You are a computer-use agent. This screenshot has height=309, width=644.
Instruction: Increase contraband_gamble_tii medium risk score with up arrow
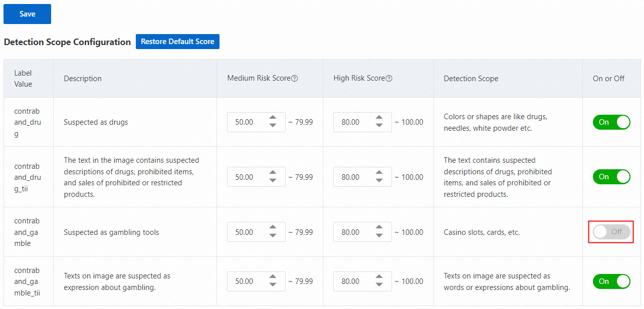pos(273,277)
